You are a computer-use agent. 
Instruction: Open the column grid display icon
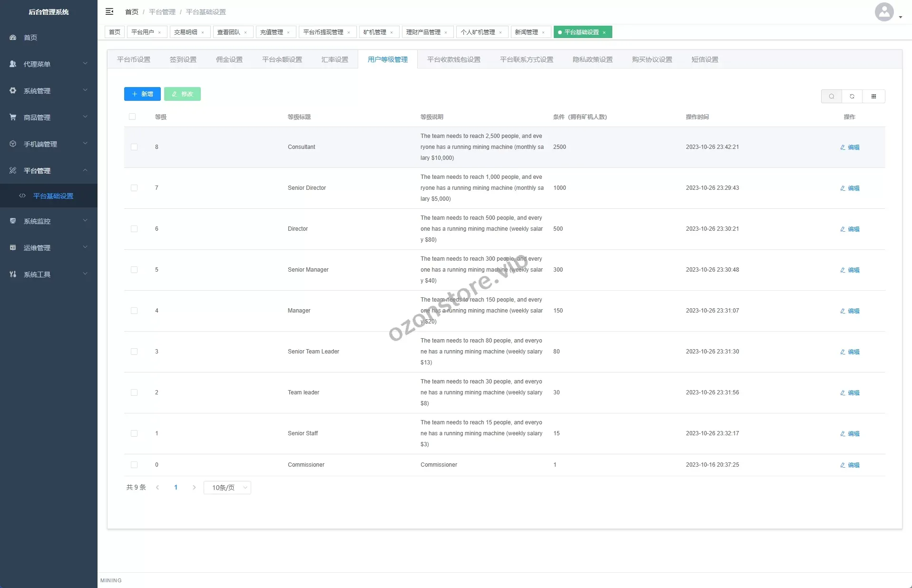[873, 96]
